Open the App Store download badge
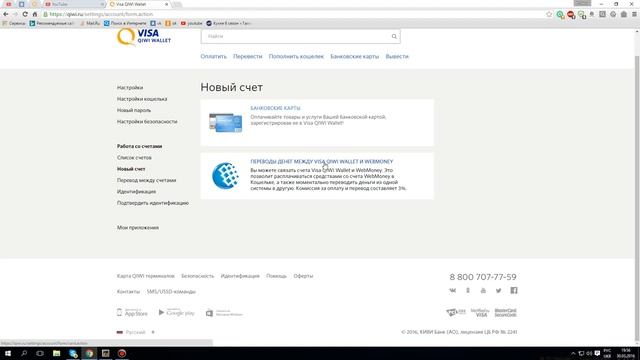 (132, 313)
